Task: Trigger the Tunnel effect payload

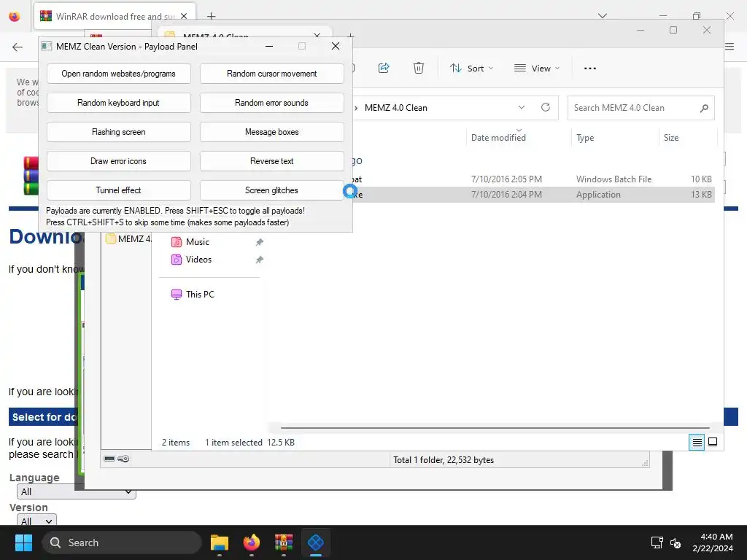Action: [x=119, y=190]
